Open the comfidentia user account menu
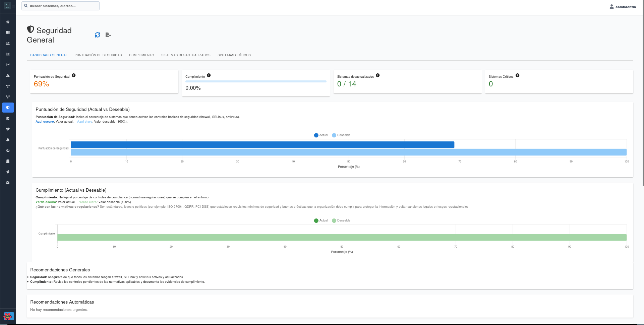Screen dimensions: 644x325 623,7
